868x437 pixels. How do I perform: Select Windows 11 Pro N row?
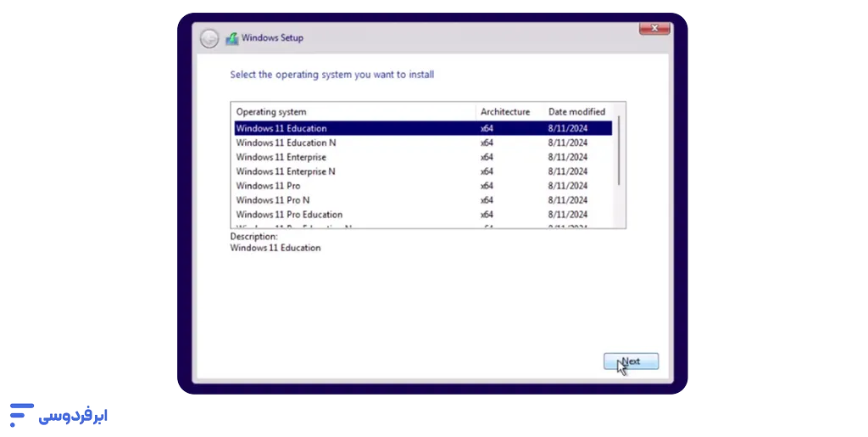(423, 200)
